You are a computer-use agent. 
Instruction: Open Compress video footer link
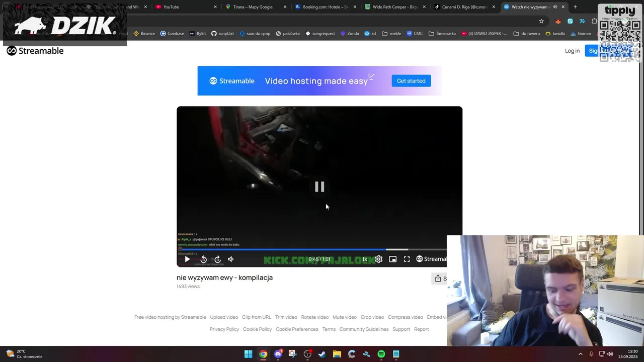pyautogui.click(x=406, y=317)
